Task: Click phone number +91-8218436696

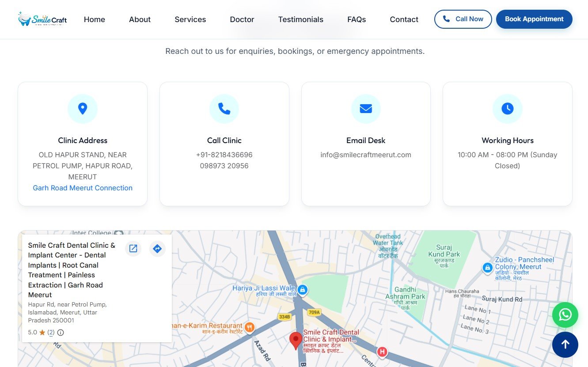Action: (224, 155)
